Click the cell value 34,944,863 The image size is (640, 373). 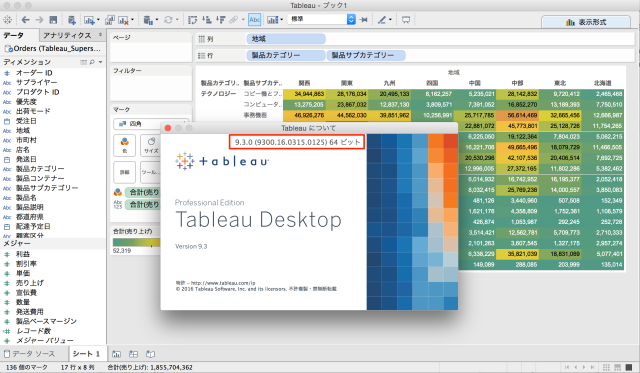(x=309, y=94)
